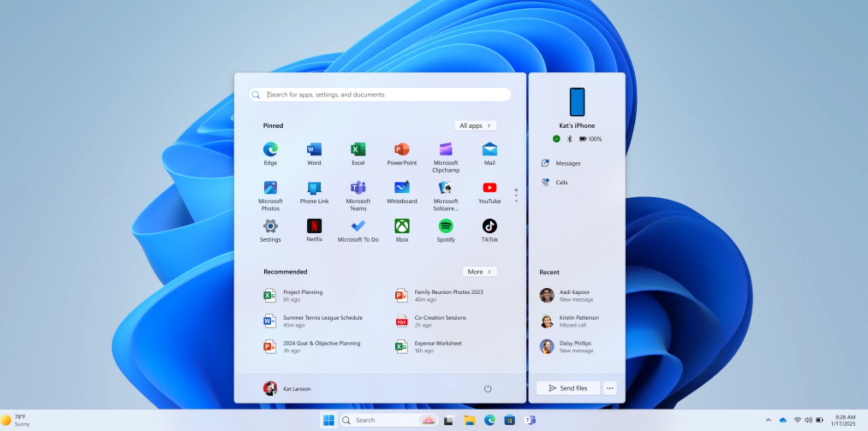Viewport: 868px width, 431px height.
Task: Open Daisy Phillips new message
Action: pos(567,347)
